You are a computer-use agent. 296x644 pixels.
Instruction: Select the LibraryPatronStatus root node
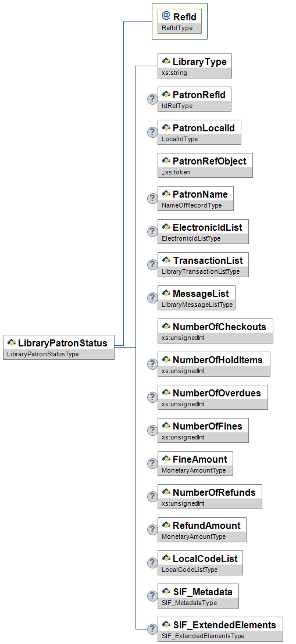[59, 348]
